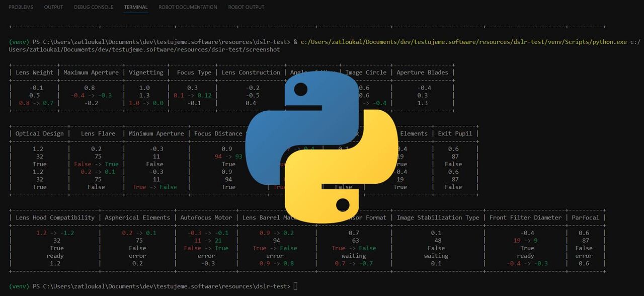Click the '94 -> 93' Focus Distance value
Viewport: 644px width, 296px height.
pyautogui.click(x=228, y=156)
